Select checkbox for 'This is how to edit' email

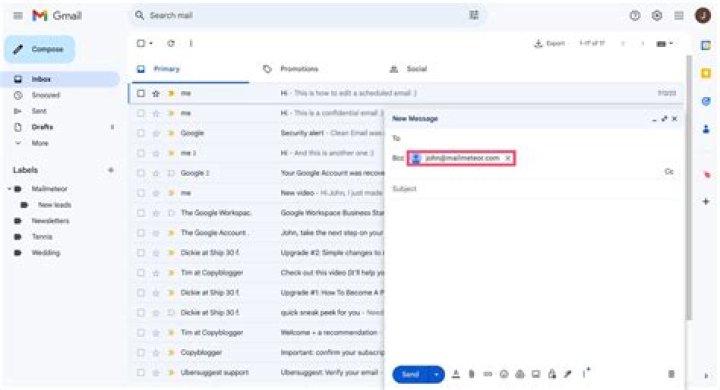point(141,93)
